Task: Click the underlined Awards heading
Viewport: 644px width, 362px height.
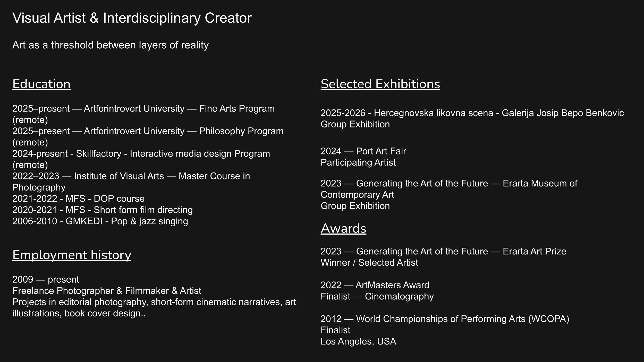Action: pyautogui.click(x=343, y=228)
